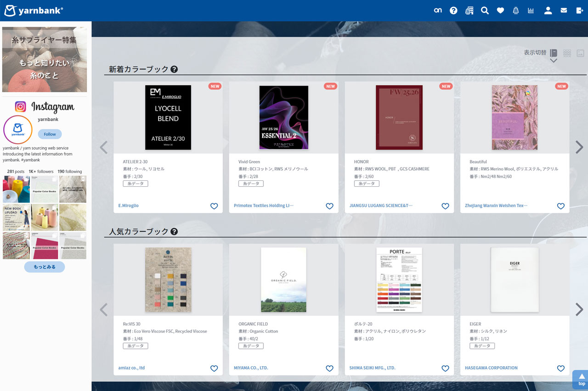Open the user account profile icon
The image size is (588, 391).
click(x=548, y=10)
